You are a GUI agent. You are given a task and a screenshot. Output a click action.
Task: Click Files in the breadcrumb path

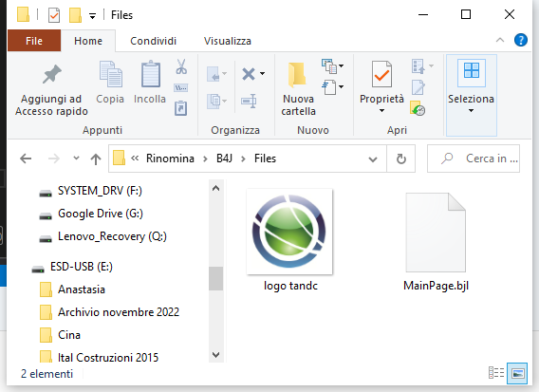point(265,159)
